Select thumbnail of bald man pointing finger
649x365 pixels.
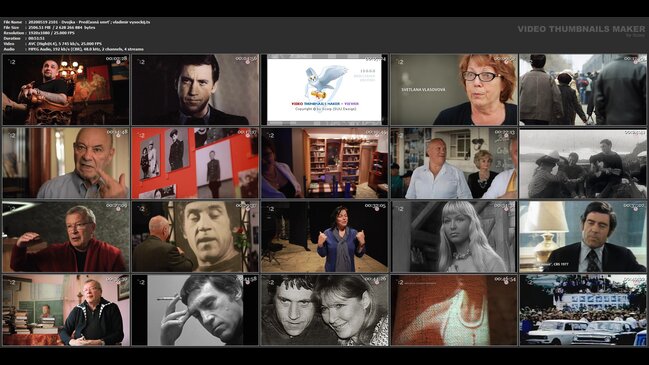(x=66, y=163)
